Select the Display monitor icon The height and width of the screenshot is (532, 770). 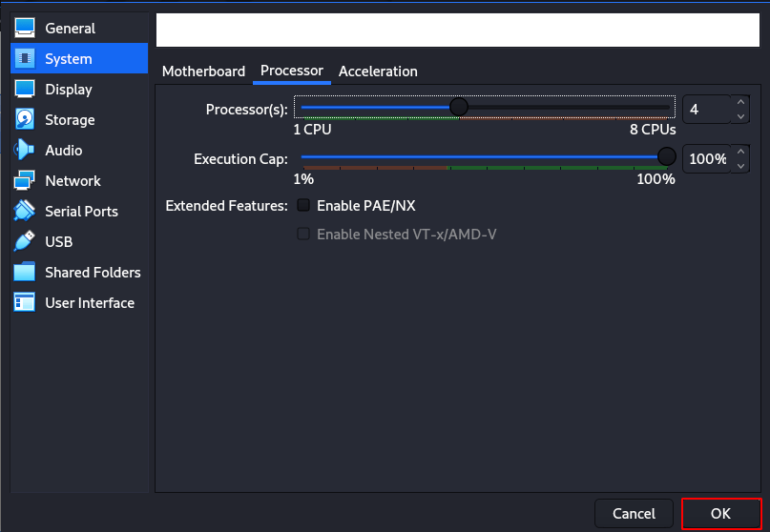click(x=25, y=89)
